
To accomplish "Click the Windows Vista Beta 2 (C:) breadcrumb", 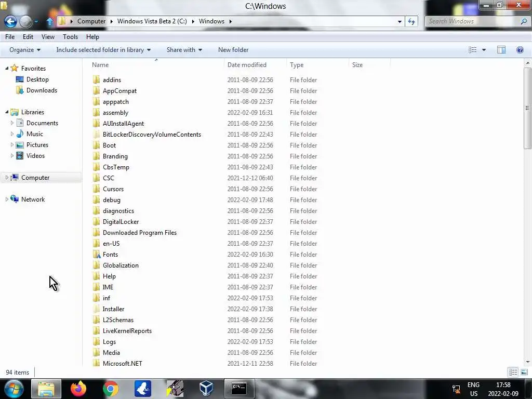I will tap(152, 21).
